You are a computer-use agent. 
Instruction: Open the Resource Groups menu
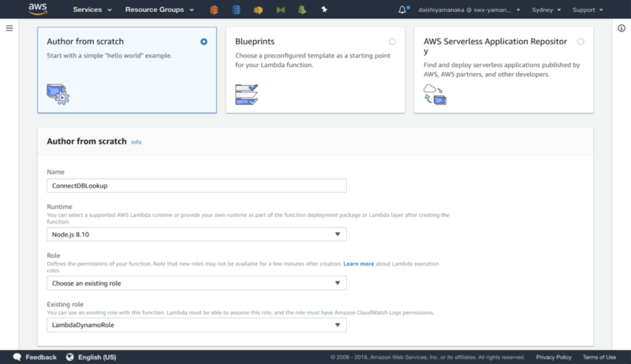[x=159, y=9]
